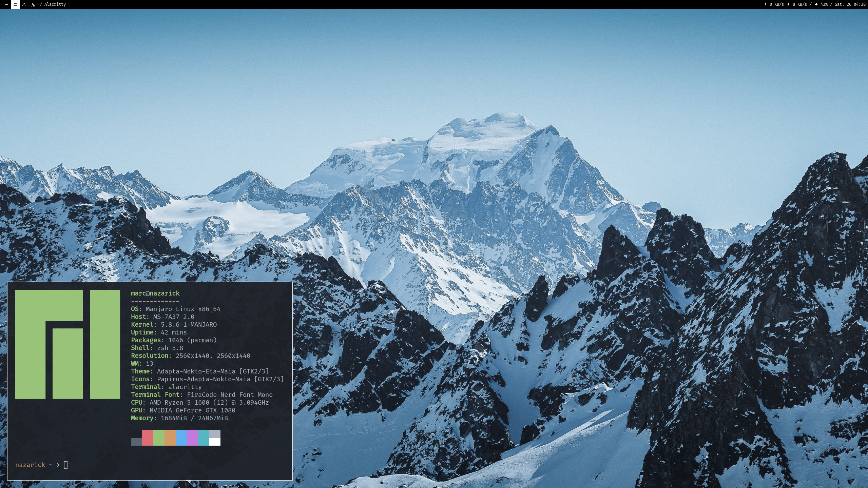The width and height of the screenshot is (868, 488).
Task: Click the volume speaker icon
Action: tap(816, 4)
